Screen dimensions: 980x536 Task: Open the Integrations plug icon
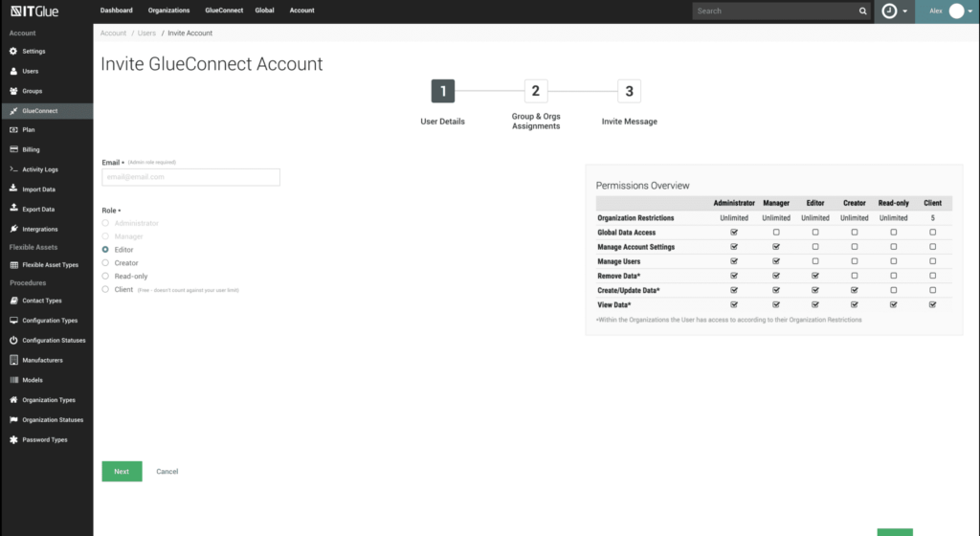coord(13,229)
